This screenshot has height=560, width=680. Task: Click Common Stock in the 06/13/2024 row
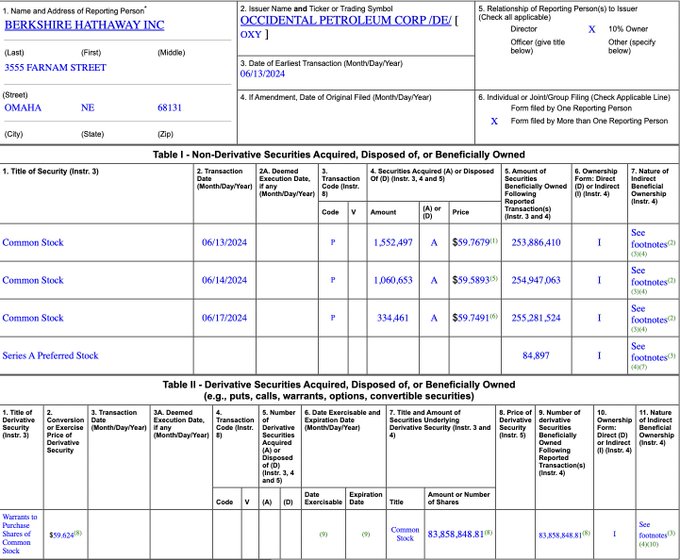pyautogui.click(x=33, y=242)
